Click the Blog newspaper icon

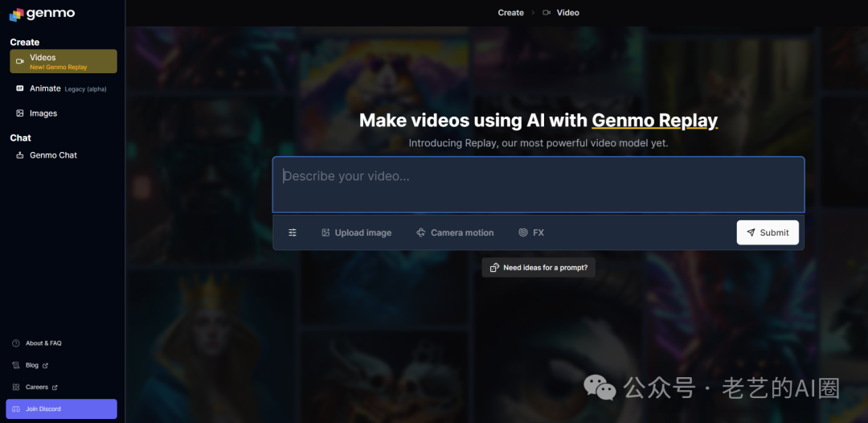click(x=15, y=365)
